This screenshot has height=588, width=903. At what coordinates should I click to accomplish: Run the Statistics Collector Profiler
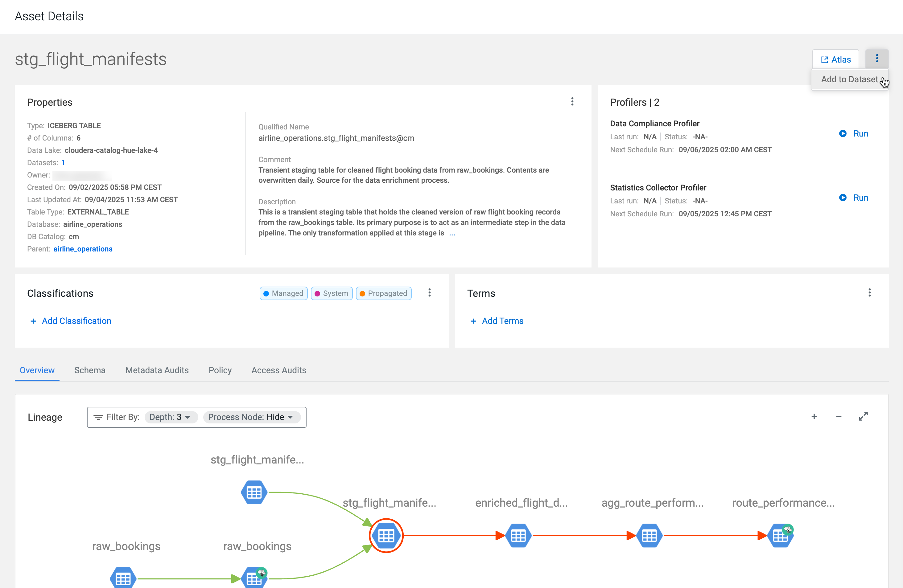(x=853, y=198)
